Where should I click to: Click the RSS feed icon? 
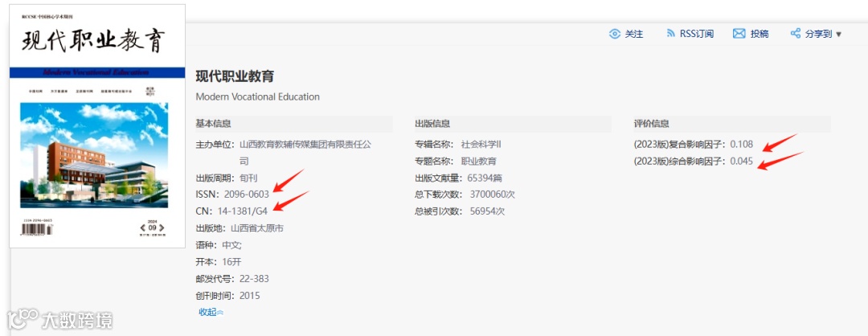click(670, 34)
